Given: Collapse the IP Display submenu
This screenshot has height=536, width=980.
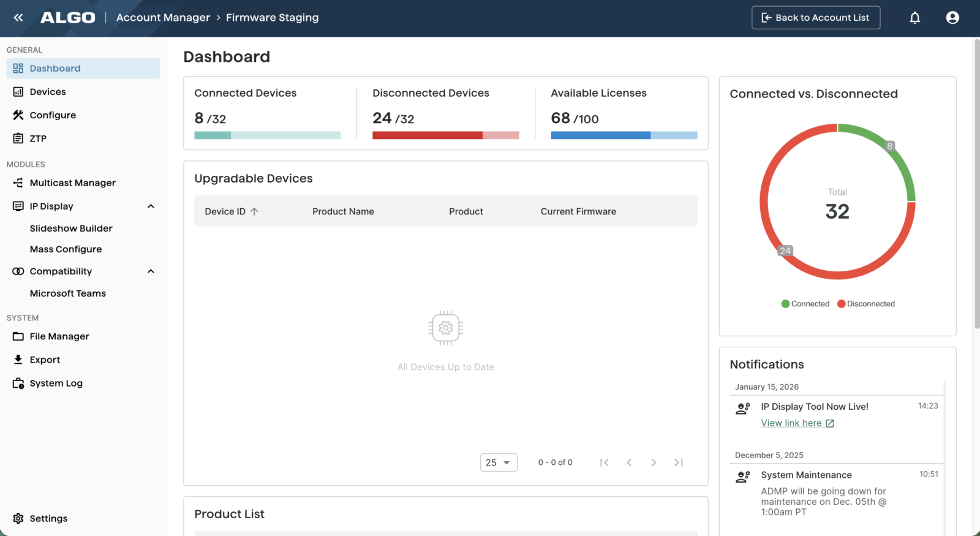Looking at the screenshot, I should (151, 206).
